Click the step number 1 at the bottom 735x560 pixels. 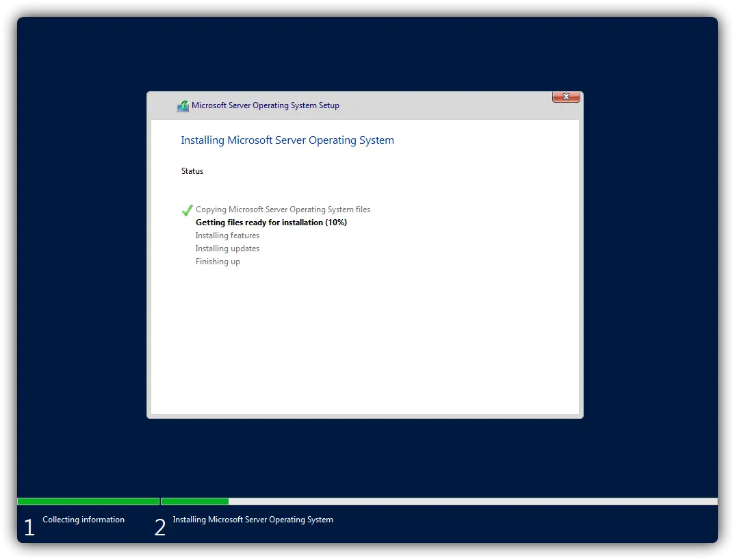click(29, 528)
